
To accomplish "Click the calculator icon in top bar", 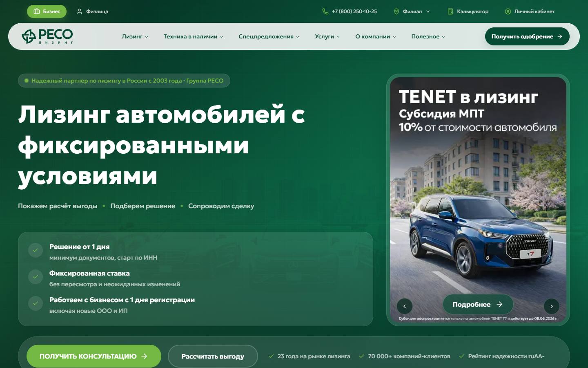I will tap(450, 11).
